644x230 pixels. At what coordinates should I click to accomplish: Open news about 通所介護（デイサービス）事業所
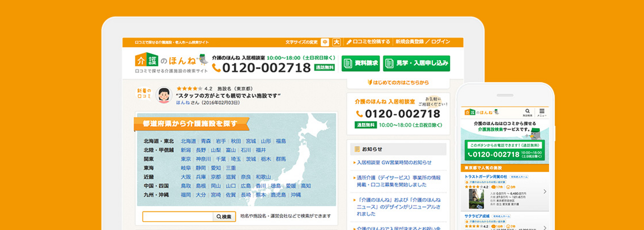tap(399, 181)
